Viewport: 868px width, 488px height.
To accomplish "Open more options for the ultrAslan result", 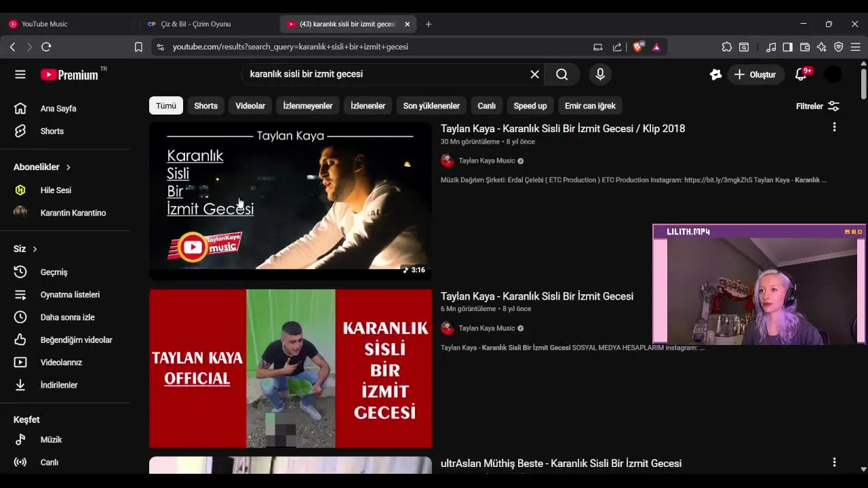I will [x=834, y=462].
